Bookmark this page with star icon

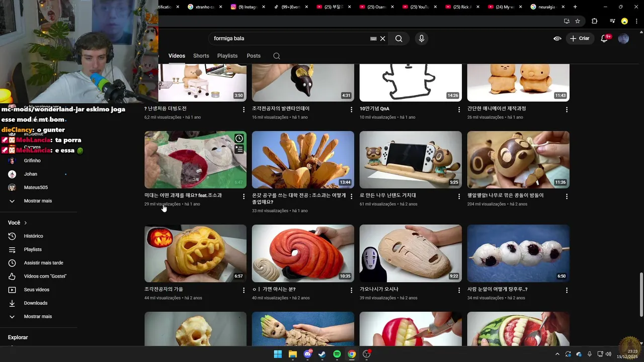point(578,21)
